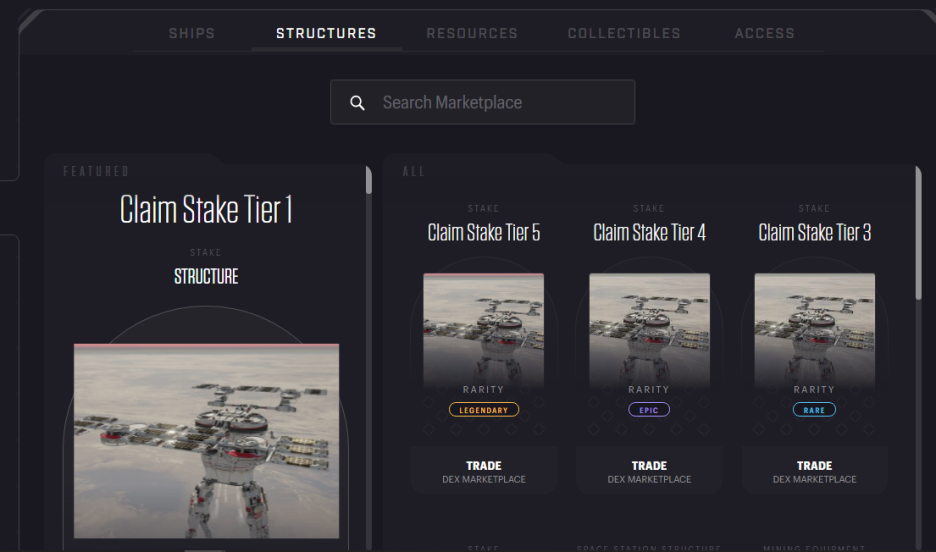
Task: Open the Claim Stake Tier 3 thumbnail
Action: [x=815, y=332]
